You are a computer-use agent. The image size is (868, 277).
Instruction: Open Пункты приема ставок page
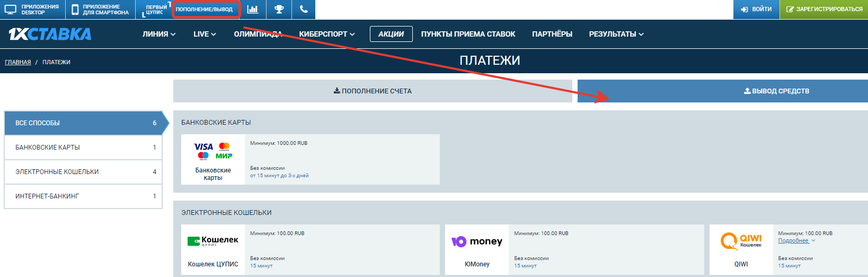pos(468,34)
